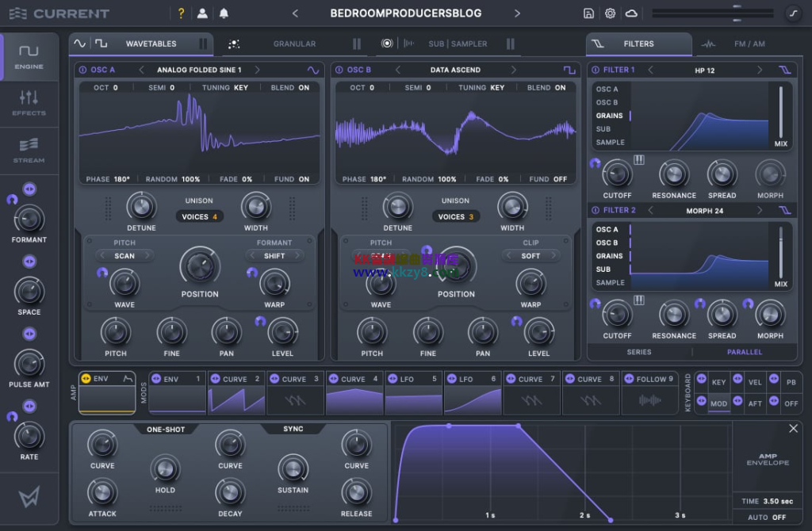
Task: Switch to the GRANULAR tab
Action: 297,44
